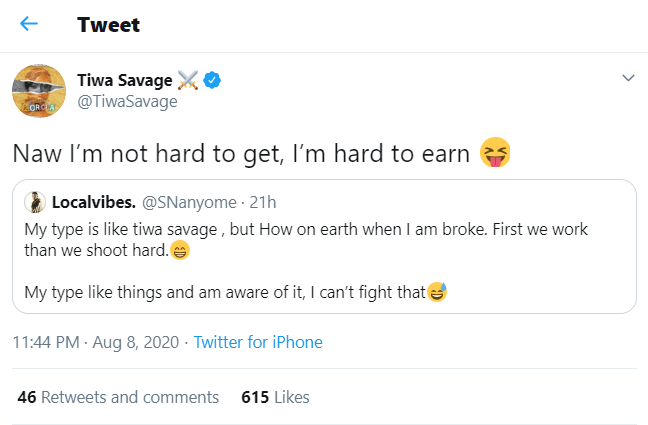The image size is (648, 425).
Task: Open the Localvibes. account name
Action: coord(94,201)
